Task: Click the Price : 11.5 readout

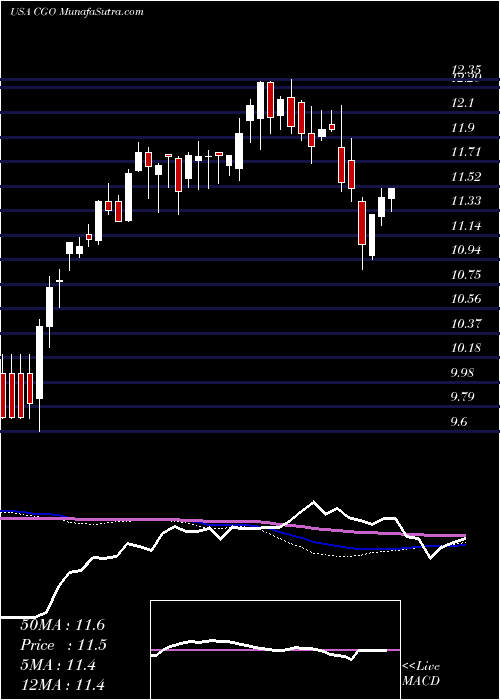Action: (x=62, y=645)
